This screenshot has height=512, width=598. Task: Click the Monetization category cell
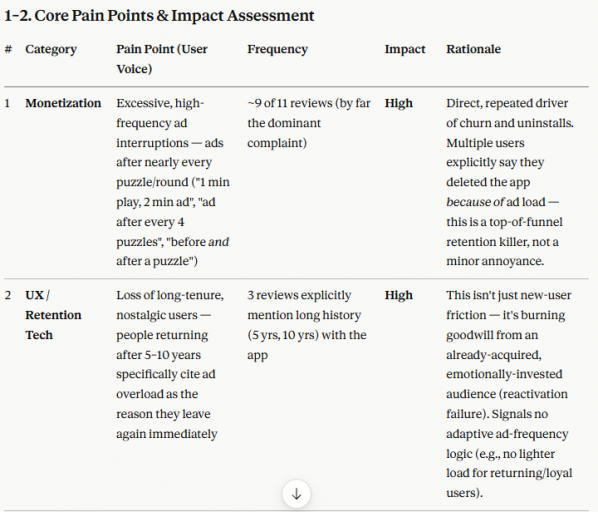[x=63, y=103]
